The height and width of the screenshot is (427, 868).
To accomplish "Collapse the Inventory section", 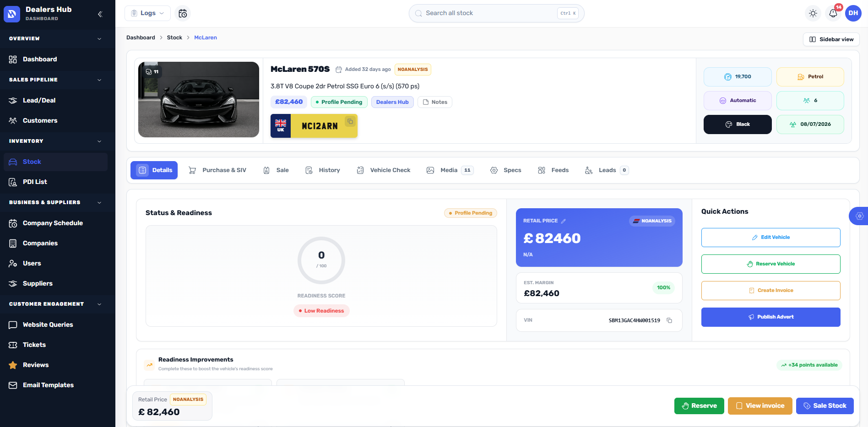I will point(58,141).
